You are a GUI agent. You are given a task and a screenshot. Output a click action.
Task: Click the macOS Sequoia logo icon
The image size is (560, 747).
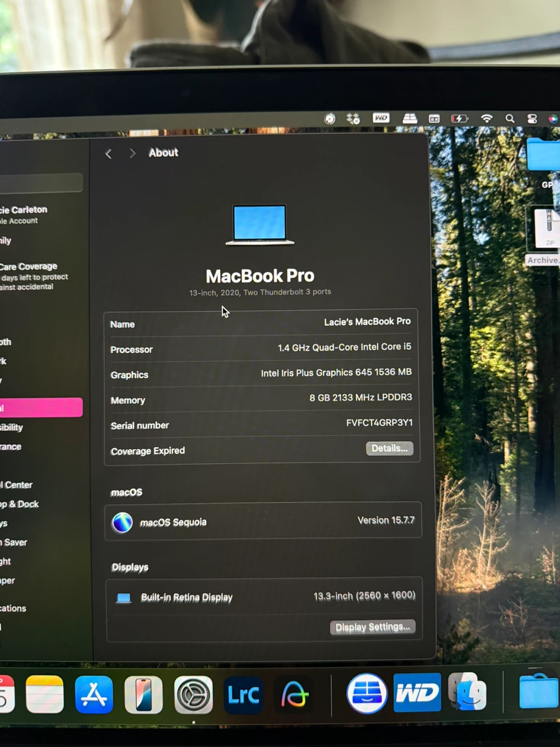click(122, 522)
